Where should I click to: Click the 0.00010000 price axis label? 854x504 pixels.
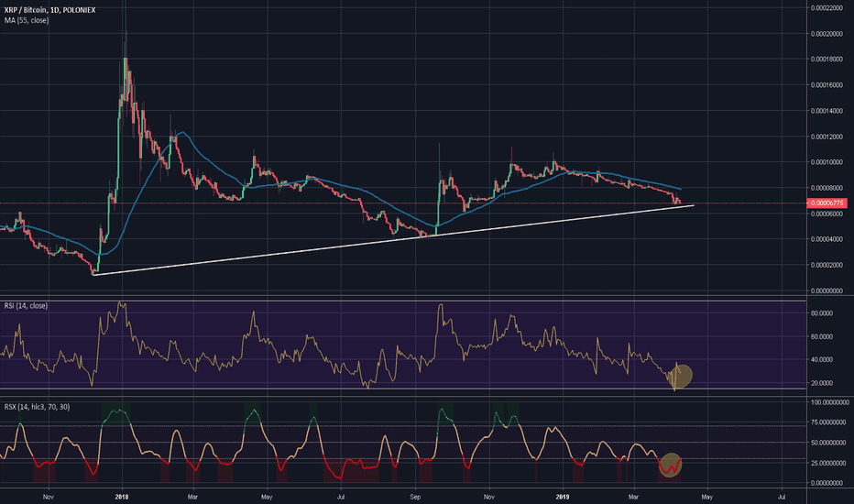(x=827, y=162)
